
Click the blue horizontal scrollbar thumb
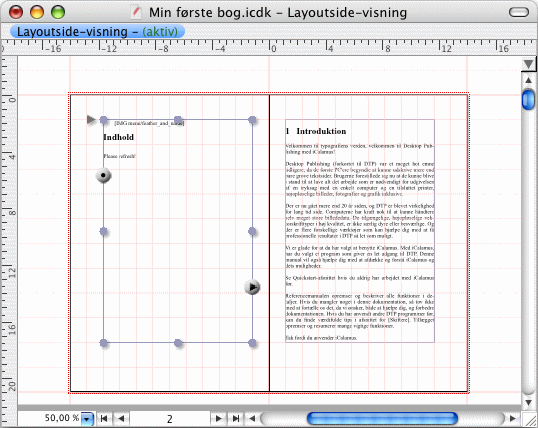tap(382, 418)
